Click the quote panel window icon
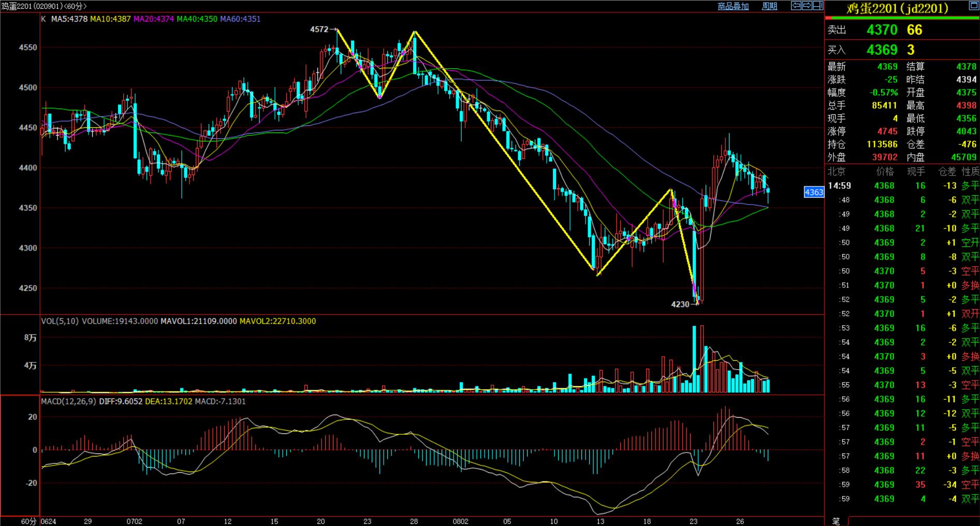This screenshot has height=526, width=980. [973, 6]
